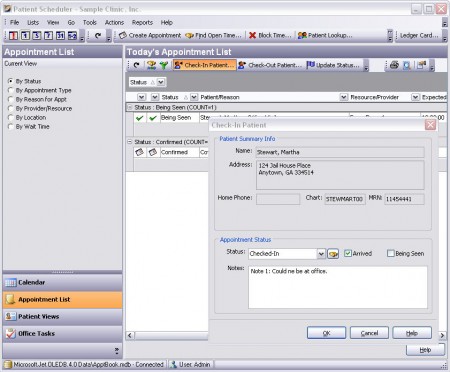Click the refresh arrow in the main toolbar
The image size is (450, 372).
(98, 35)
